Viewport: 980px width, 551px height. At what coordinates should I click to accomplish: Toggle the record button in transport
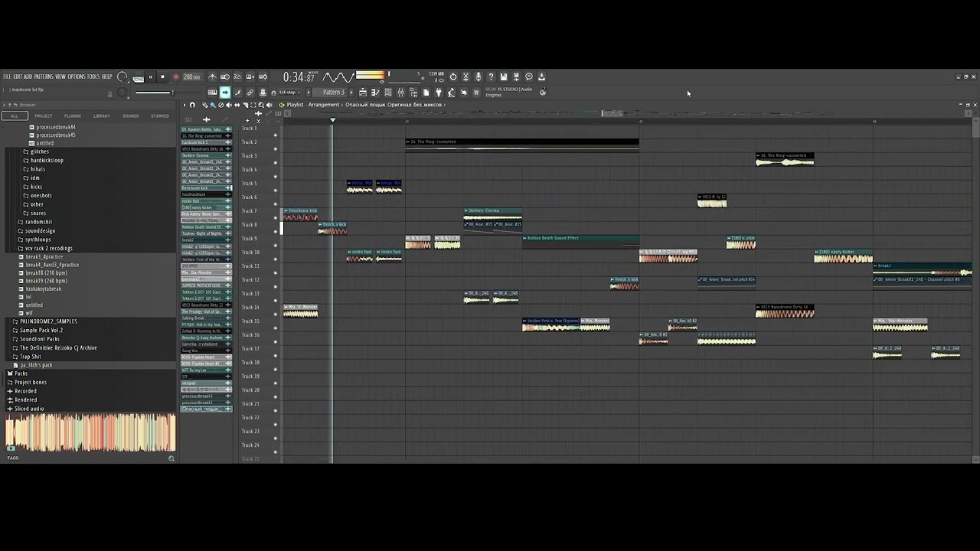175,77
